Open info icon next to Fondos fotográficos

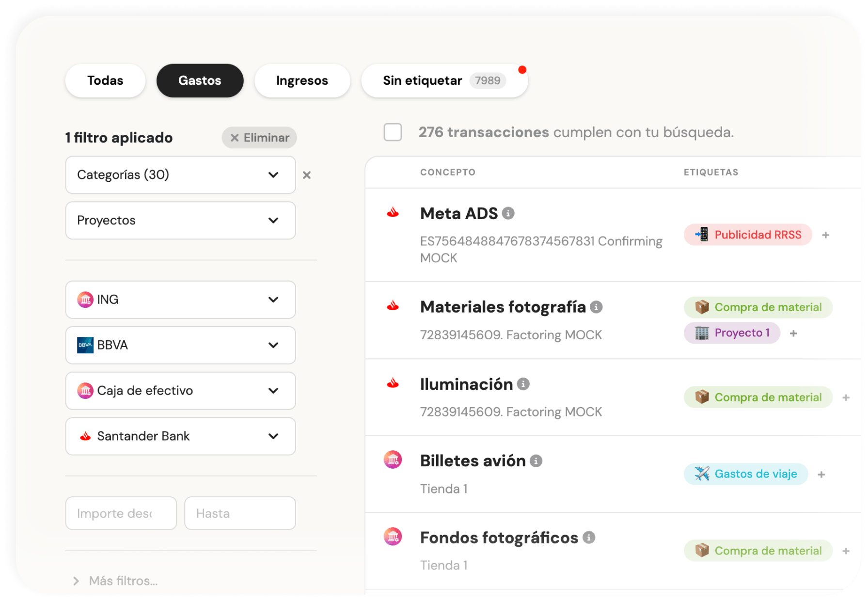(x=589, y=538)
